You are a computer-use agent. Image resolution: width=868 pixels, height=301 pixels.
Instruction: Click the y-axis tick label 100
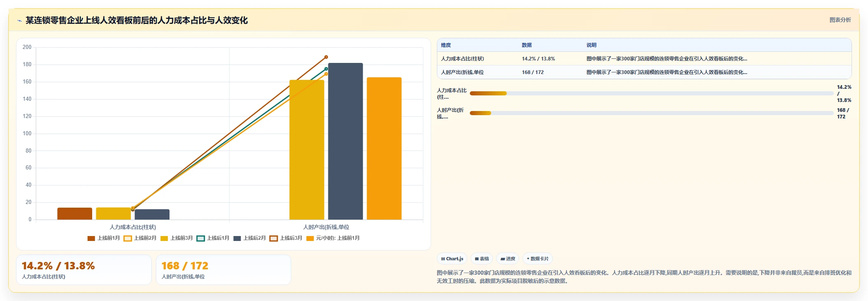[x=27, y=134]
